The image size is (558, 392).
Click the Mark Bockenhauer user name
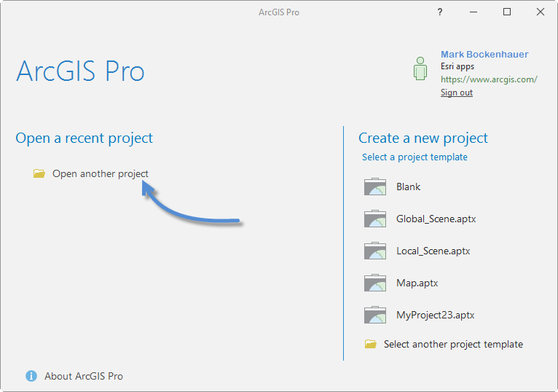484,54
